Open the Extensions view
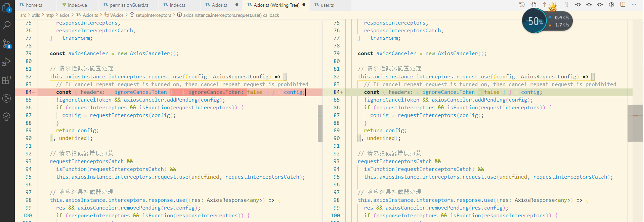Image resolution: width=644 pixels, height=222 pixels. [x=7, y=80]
